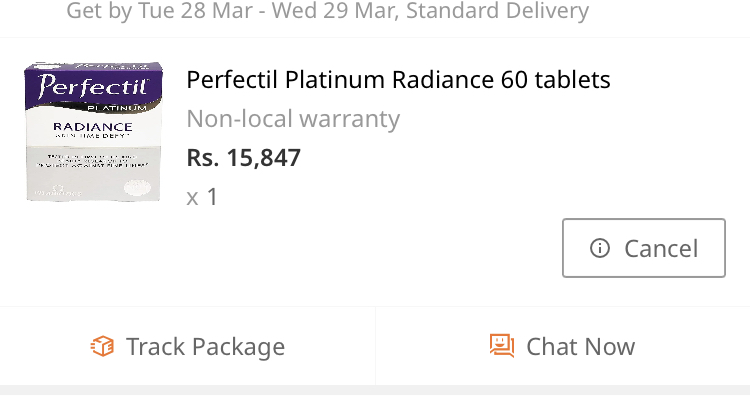The width and height of the screenshot is (750, 413).
Task: Click the Rs. 15,847 price
Action: click(x=243, y=157)
